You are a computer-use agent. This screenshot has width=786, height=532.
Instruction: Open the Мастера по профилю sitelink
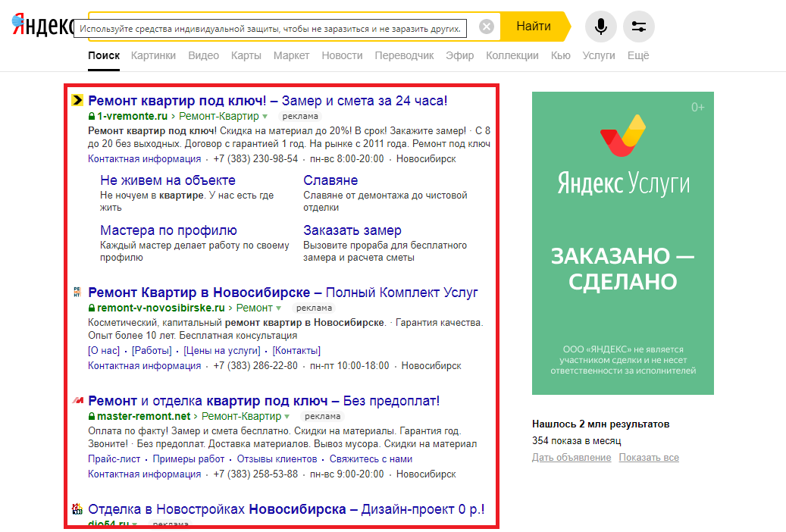(x=168, y=230)
